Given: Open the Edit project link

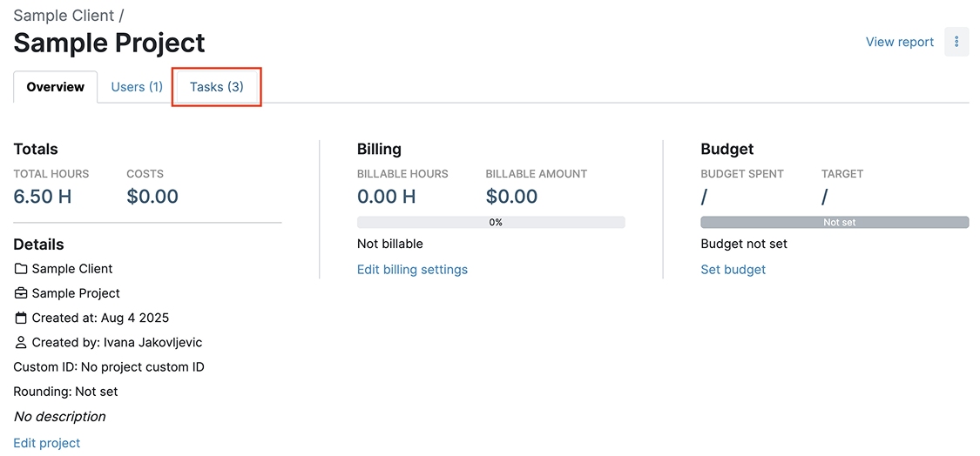Looking at the screenshot, I should pos(47,443).
